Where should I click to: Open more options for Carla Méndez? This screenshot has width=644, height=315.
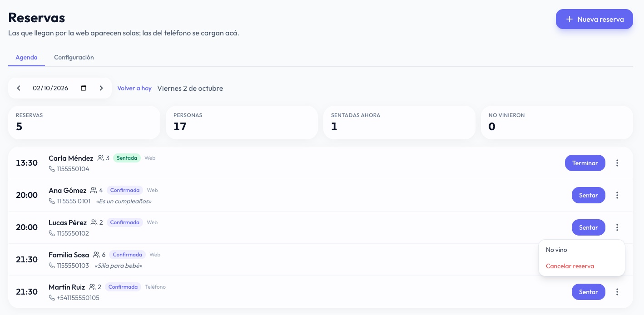tap(617, 163)
